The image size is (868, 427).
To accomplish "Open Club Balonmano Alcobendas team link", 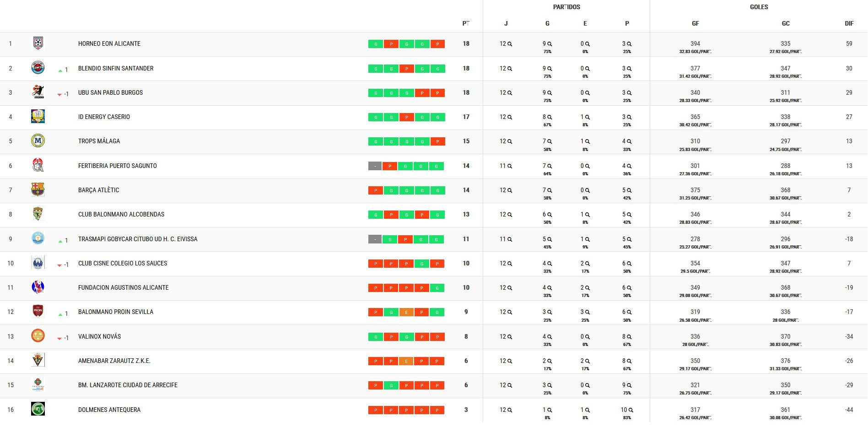I will point(121,214).
